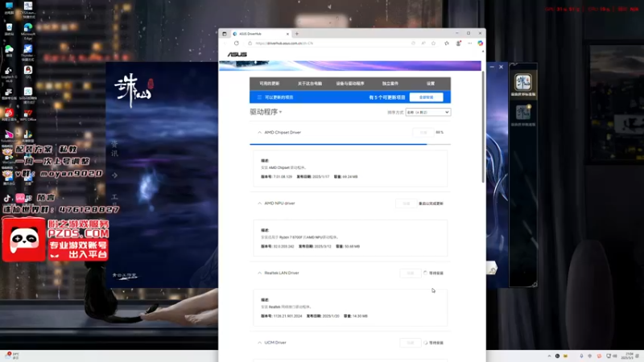Screen dimensions: 644x362
Task: Open the WeChat desktop icon
Action: pos(9,51)
